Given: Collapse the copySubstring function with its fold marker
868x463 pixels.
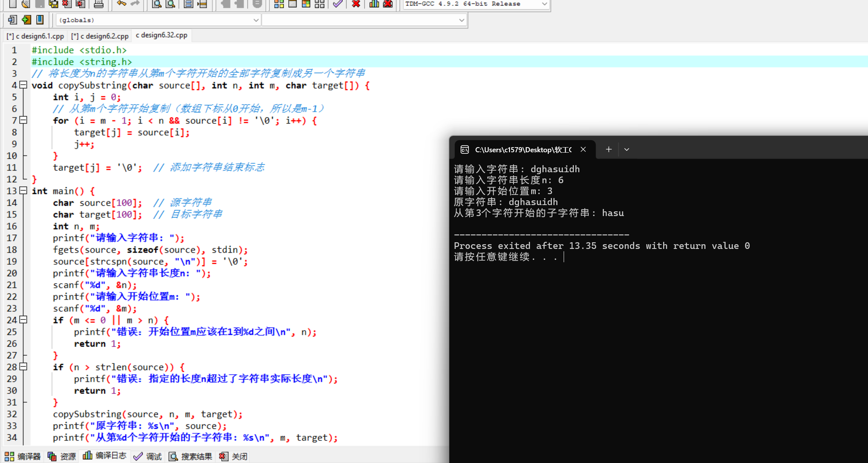Looking at the screenshot, I should click(23, 85).
